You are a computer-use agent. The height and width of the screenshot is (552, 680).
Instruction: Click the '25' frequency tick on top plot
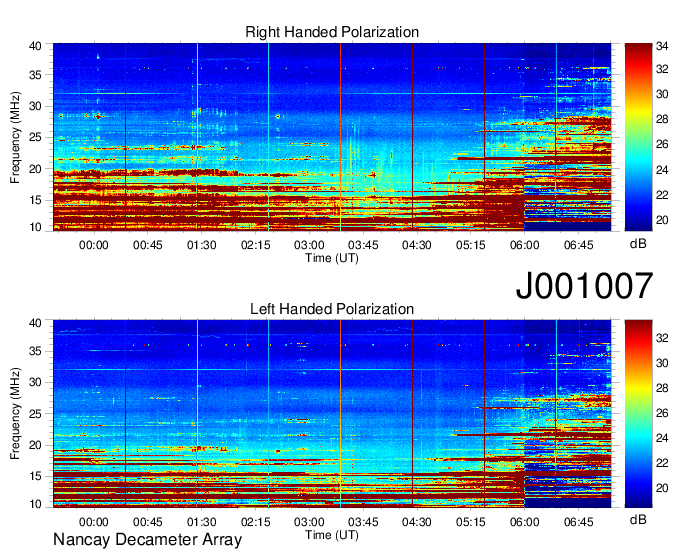(36, 138)
